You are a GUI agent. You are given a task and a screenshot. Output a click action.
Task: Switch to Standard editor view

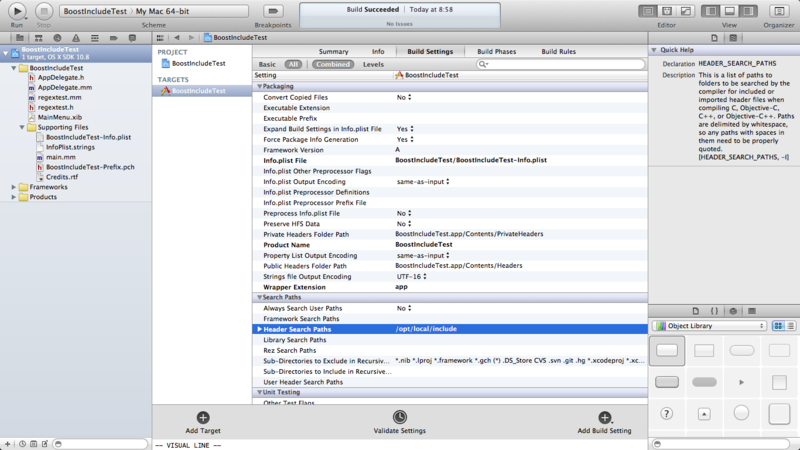click(648, 11)
